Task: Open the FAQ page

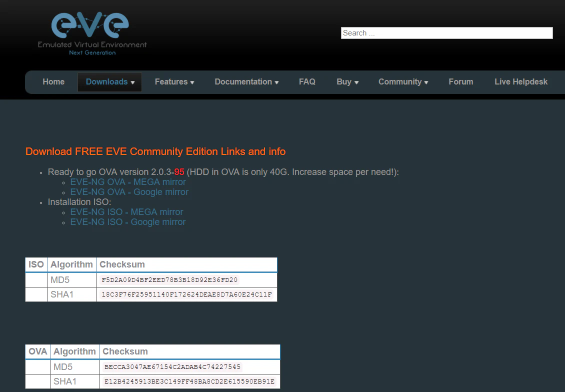Action: [307, 82]
